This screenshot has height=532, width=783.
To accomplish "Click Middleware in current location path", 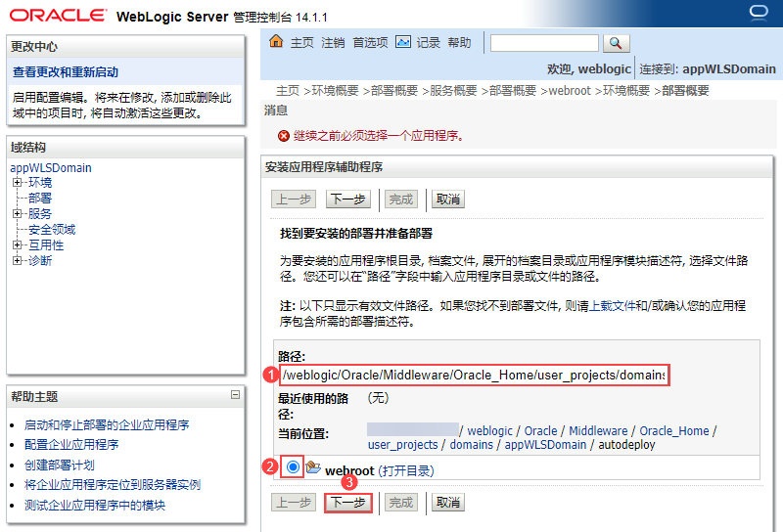I will tap(598, 430).
